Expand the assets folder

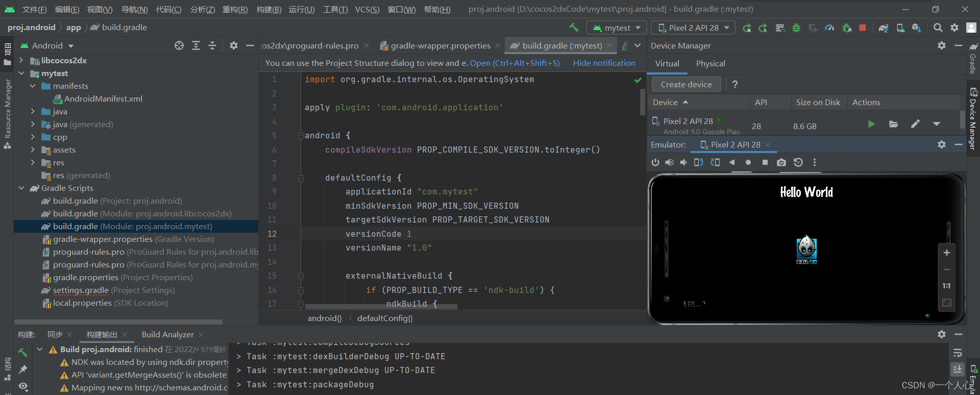click(x=33, y=150)
